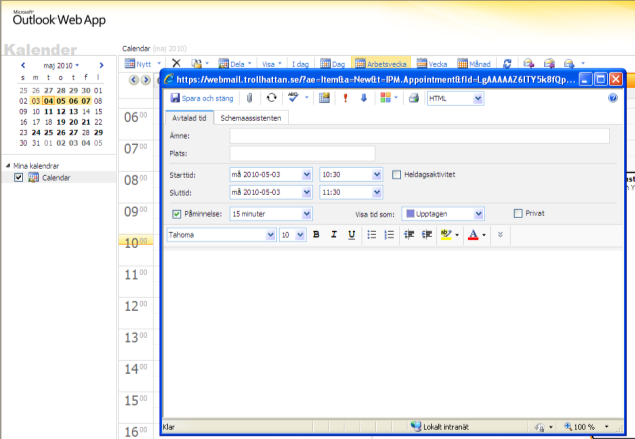The image size is (635, 439).
Task: Click the Lokalt intranät zone in status bar
Action: click(439, 427)
